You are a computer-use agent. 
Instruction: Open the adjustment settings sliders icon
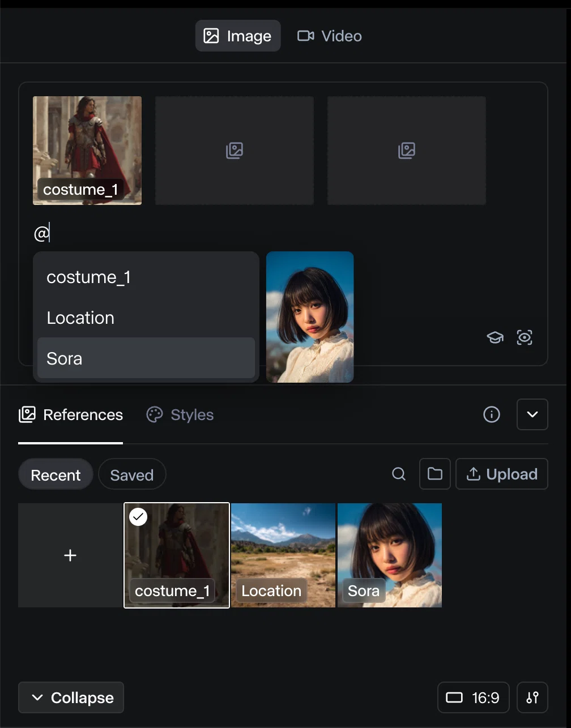point(532,697)
